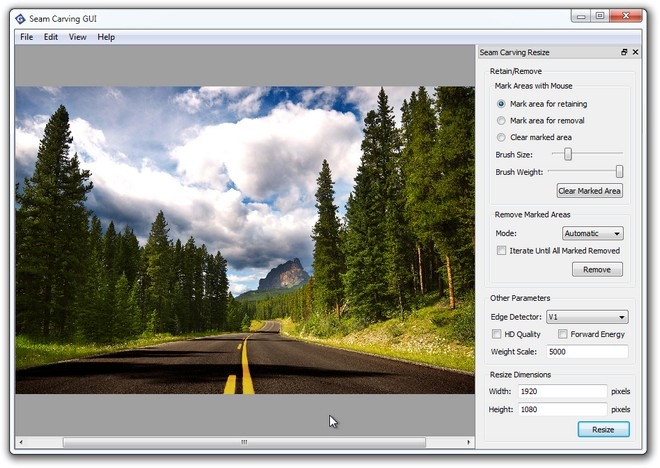Viewport: 660px width, 468px height.
Task: Expand the Edge Detector dropdown
Action: click(x=587, y=317)
